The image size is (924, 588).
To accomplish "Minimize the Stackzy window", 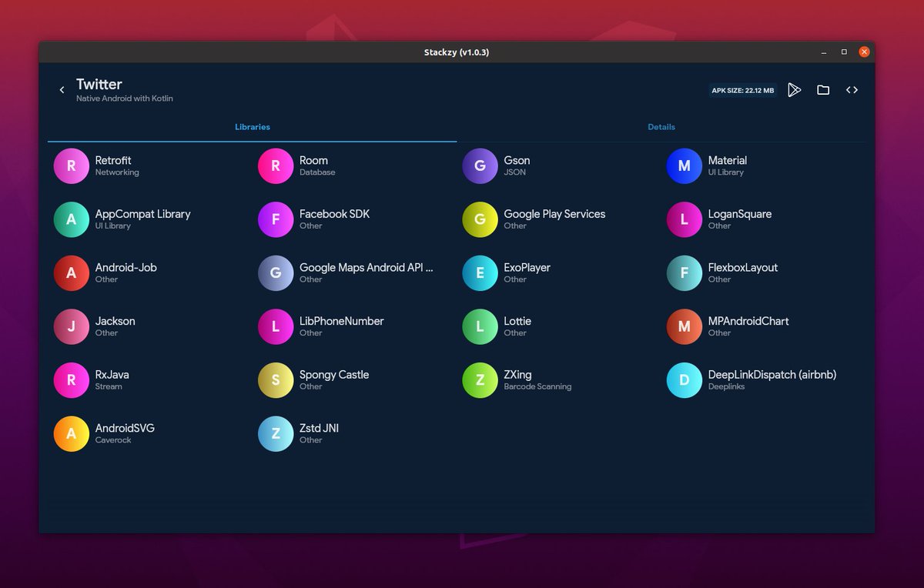I will coord(825,52).
